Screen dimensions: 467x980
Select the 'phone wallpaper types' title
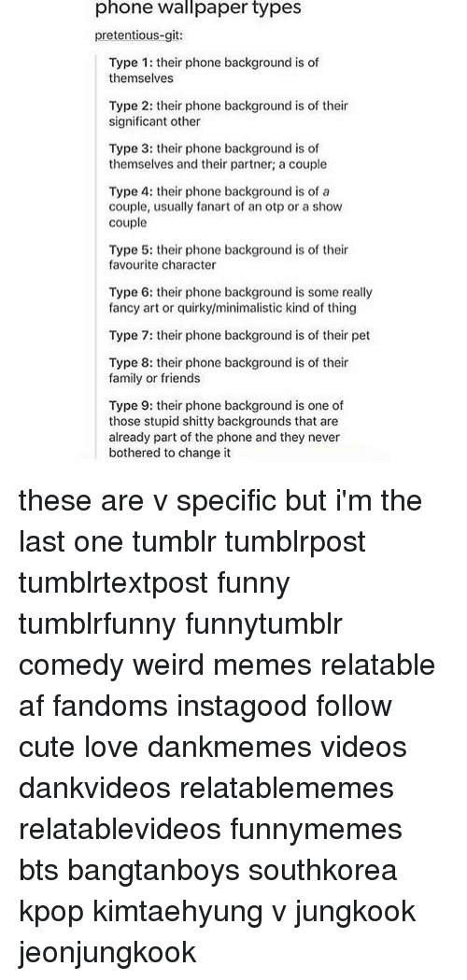click(x=198, y=8)
